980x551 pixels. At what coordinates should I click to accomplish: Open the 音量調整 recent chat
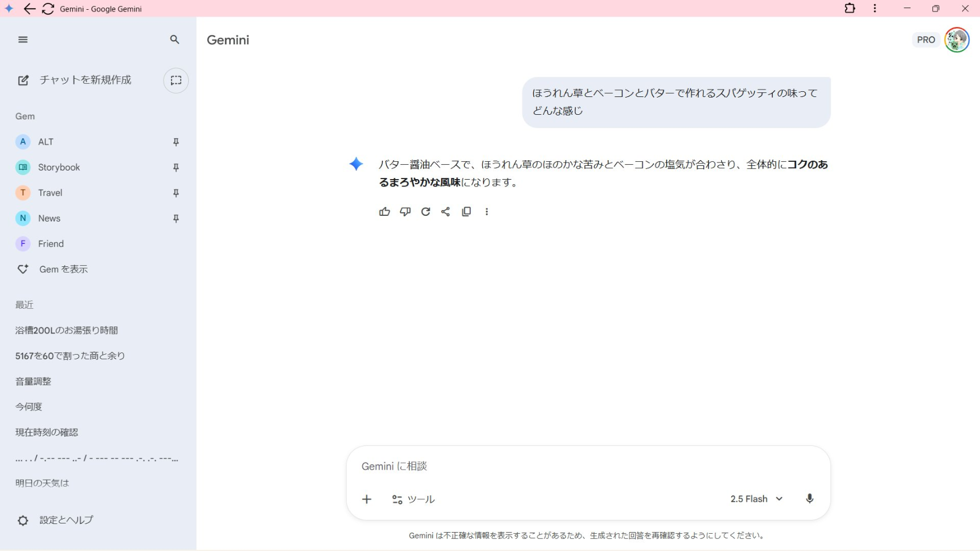click(33, 381)
